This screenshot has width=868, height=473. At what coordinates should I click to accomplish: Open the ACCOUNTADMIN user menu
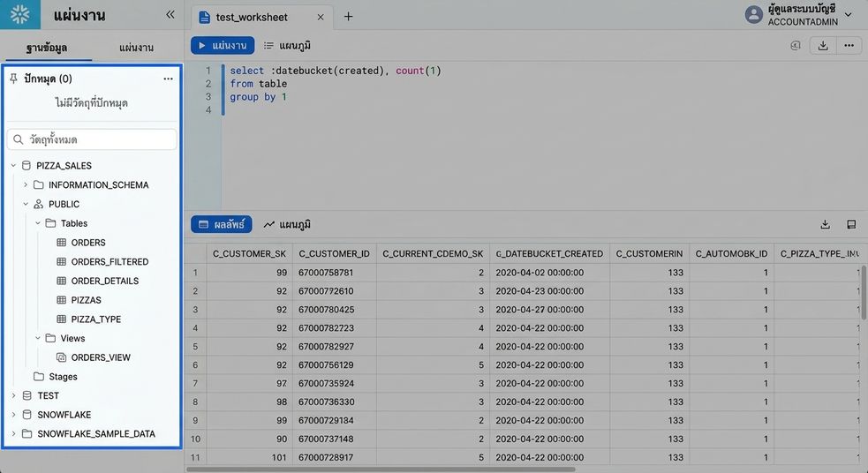(797, 15)
